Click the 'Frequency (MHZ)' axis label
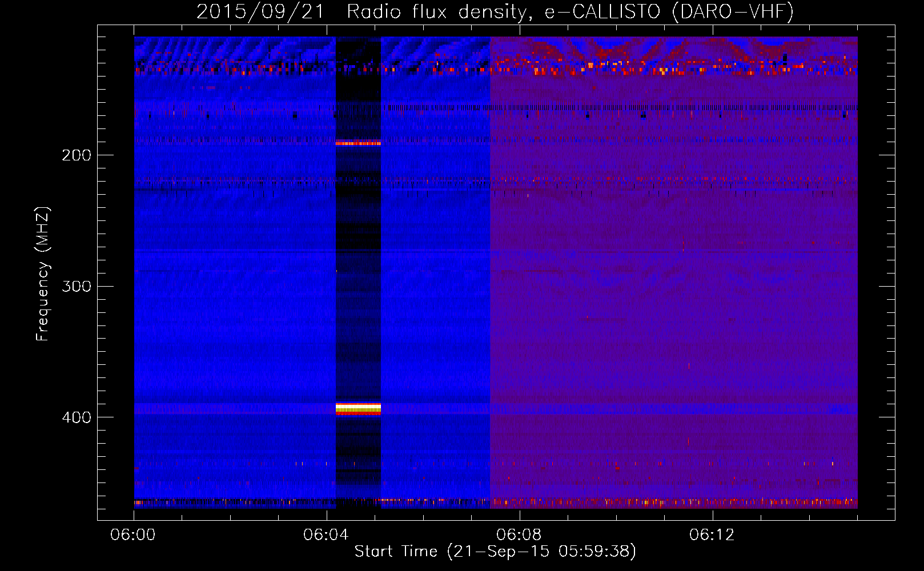Image resolution: width=924 pixels, height=571 pixels. pos(43,274)
